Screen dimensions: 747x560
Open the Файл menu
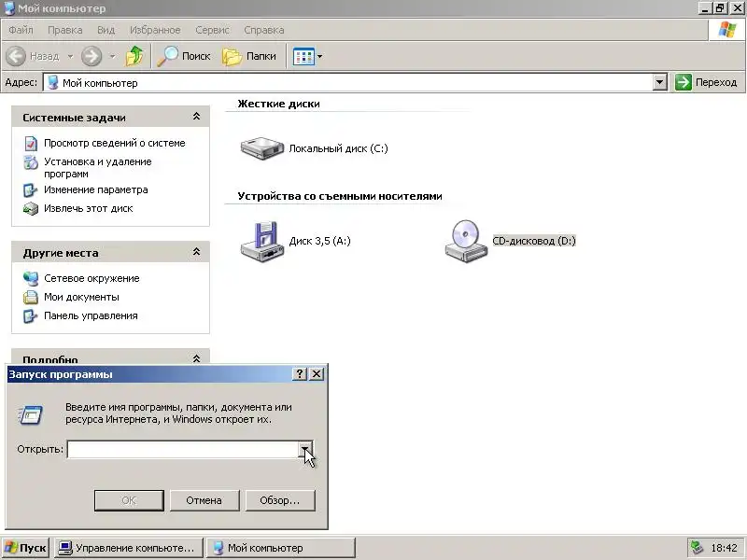(x=21, y=30)
